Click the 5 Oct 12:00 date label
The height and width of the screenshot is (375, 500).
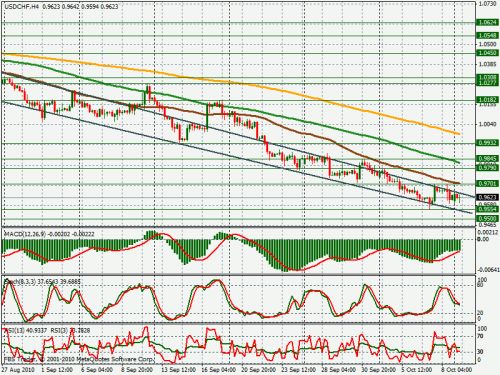pos(417,370)
